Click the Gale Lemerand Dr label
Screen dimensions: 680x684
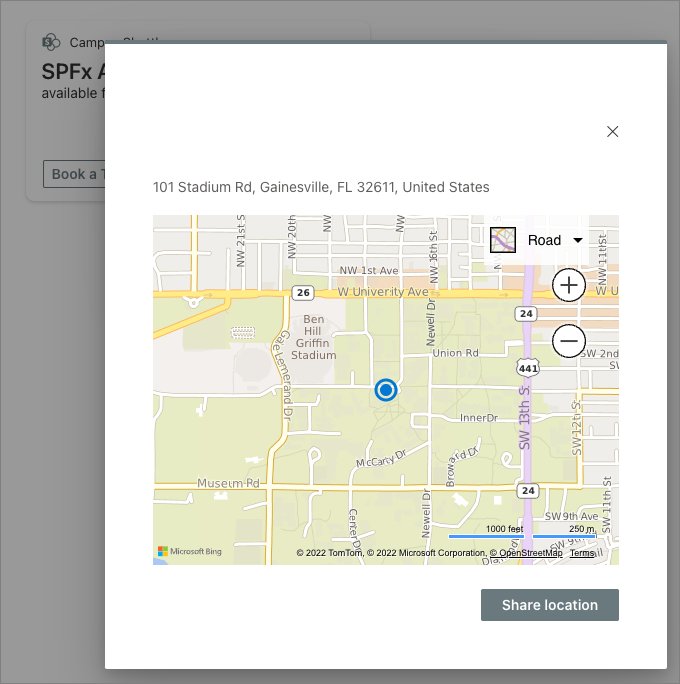(283, 376)
